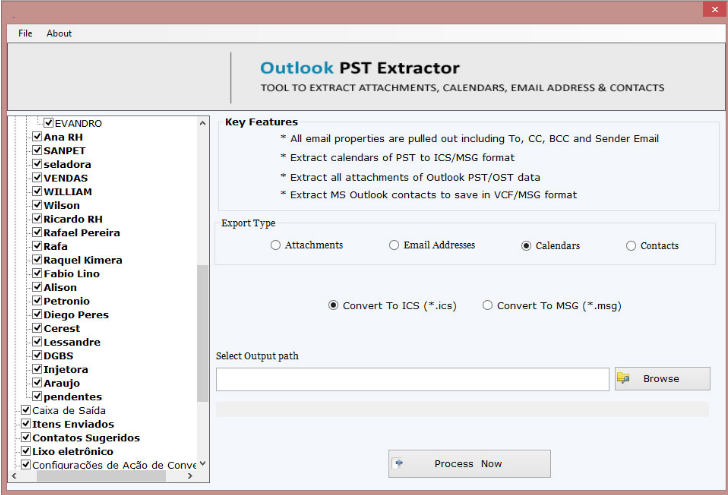This screenshot has width=728, height=495.
Task: Select the Lixo eletrônico tree item
Action: [72, 451]
